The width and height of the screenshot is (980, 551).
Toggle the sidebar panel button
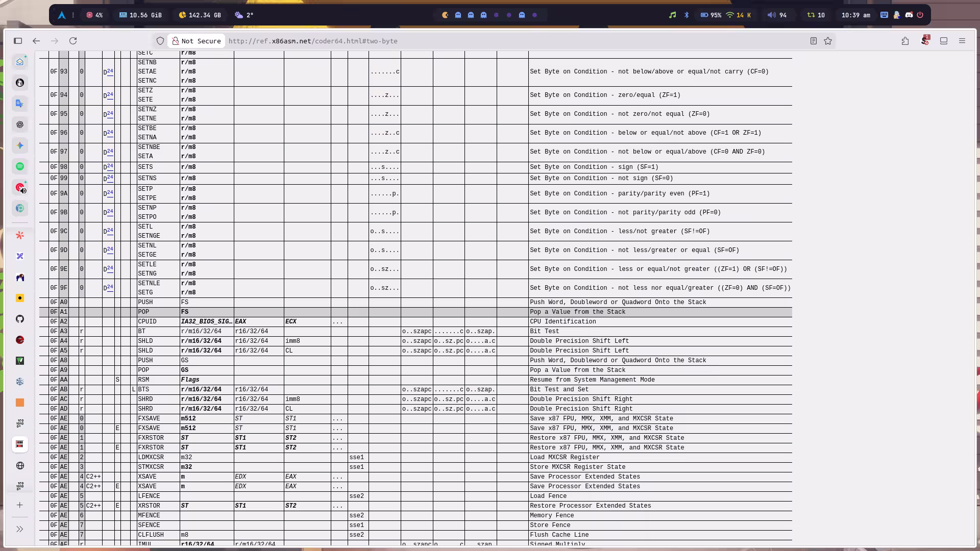point(18,41)
